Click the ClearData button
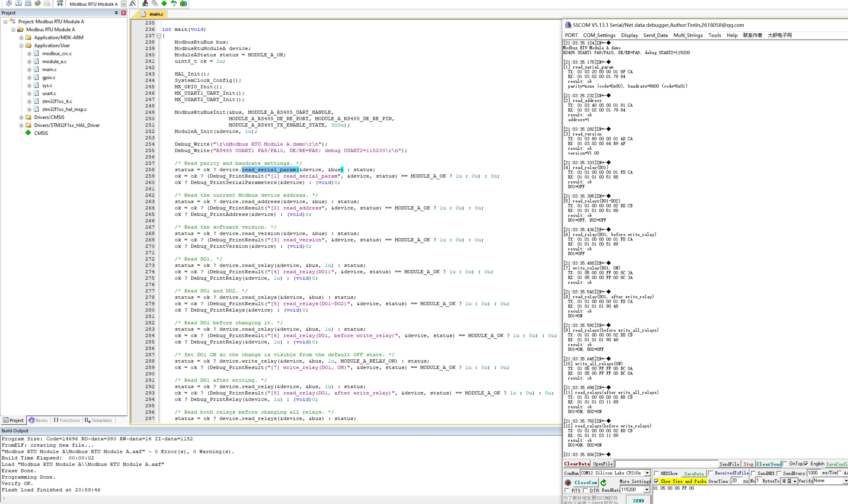Viewport: 848px width, 504px height. pyautogui.click(x=577, y=464)
